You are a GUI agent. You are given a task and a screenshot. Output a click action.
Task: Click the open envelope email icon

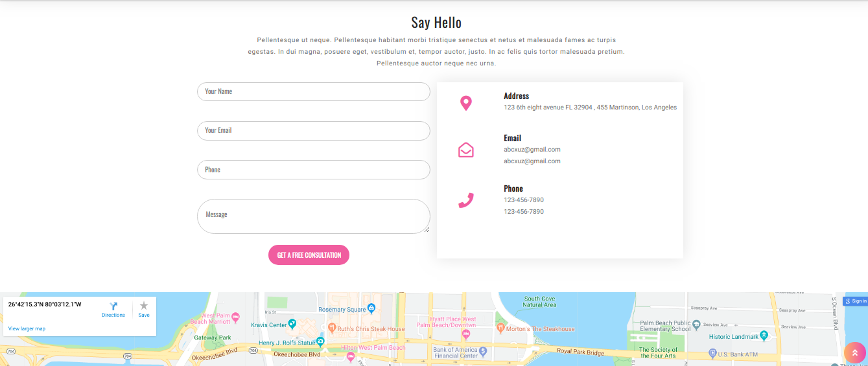tap(465, 150)
